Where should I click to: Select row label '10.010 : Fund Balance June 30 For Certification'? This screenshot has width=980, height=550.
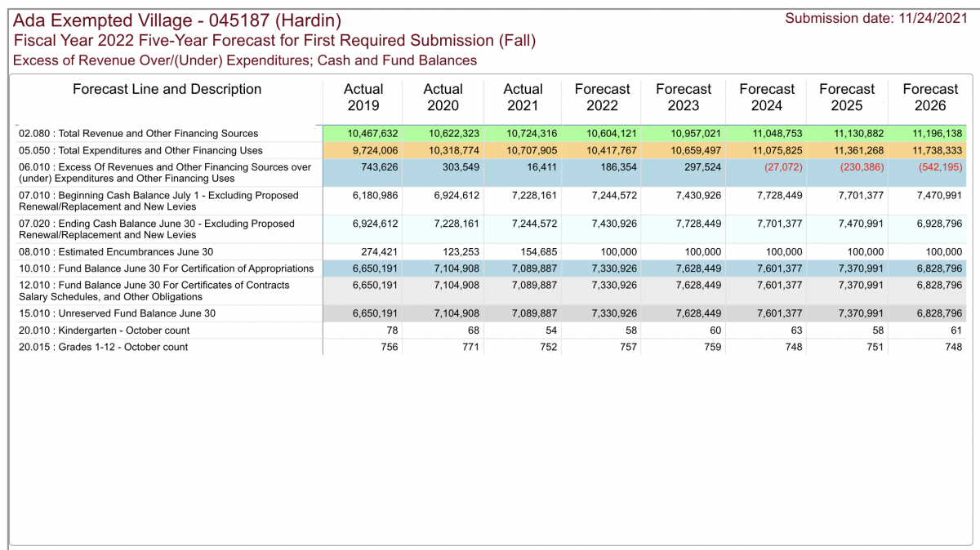point(166,268)
